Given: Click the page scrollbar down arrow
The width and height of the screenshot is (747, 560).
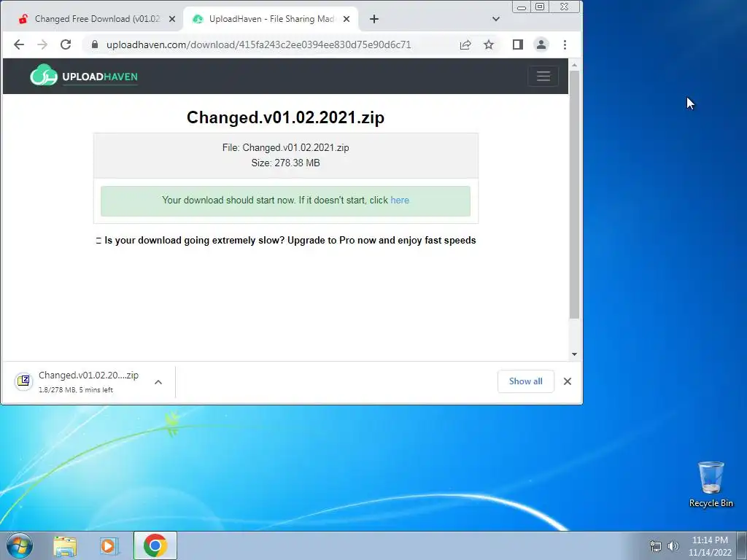Looking at the screenshot, I should [x=575, y=354].
